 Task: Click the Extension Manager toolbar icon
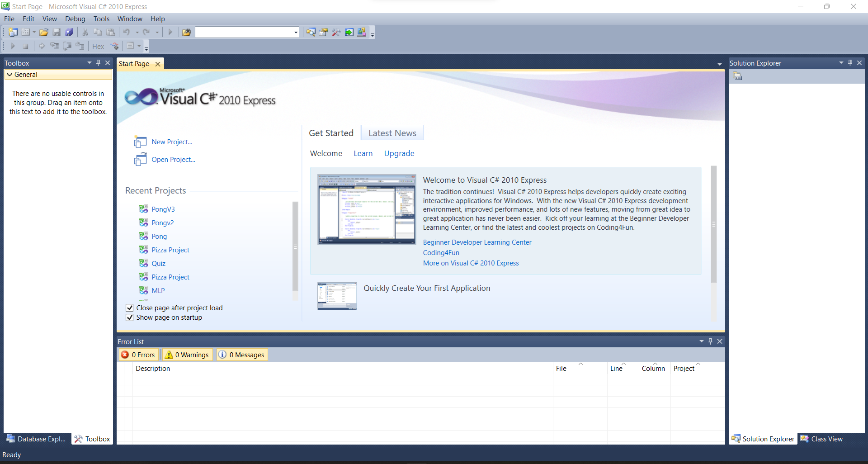(362, 32)
